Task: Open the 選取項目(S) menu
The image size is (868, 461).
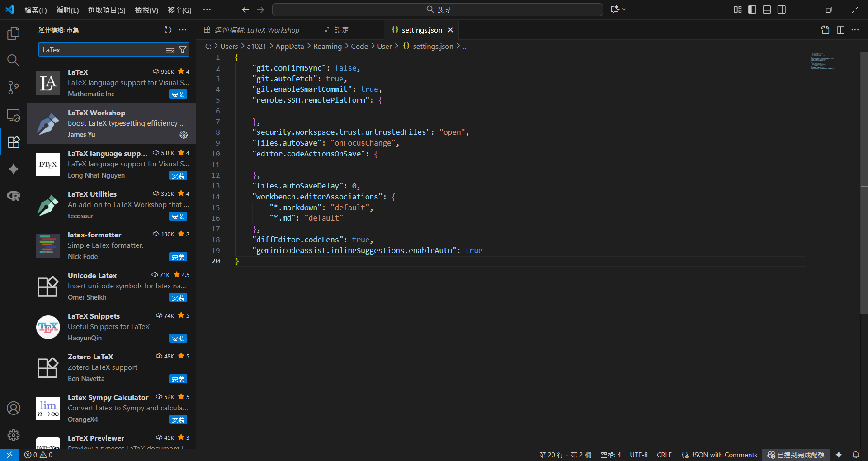Action: click(107, 9)
